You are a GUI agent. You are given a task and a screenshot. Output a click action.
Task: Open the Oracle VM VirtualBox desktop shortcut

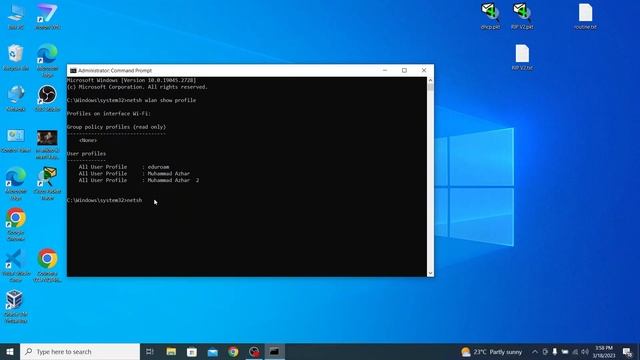[x=16, y=306]
